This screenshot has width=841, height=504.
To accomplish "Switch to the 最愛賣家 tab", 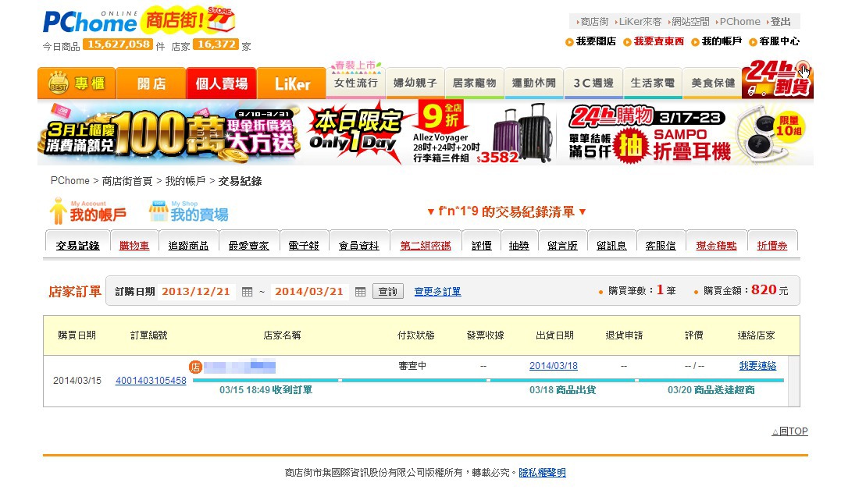I will point(248,245).
